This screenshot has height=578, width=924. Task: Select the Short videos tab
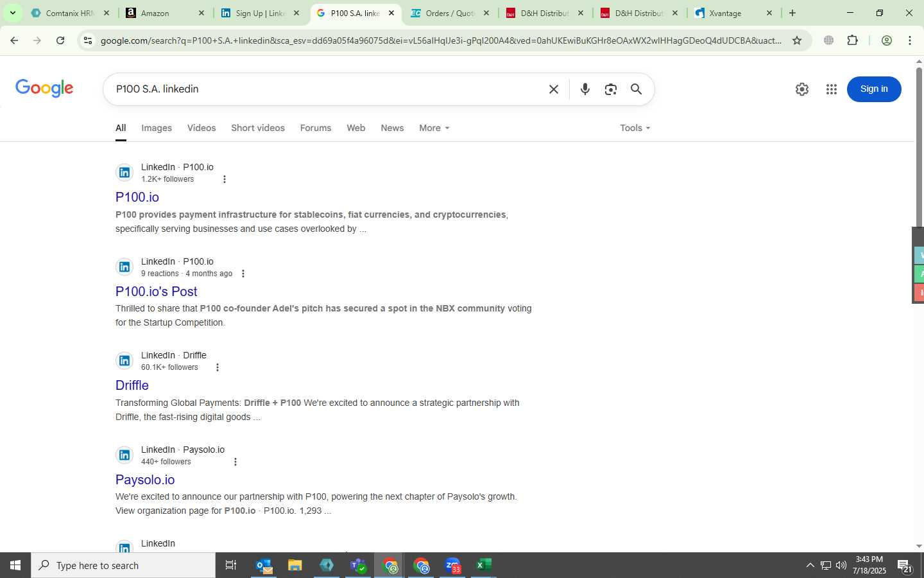[x=258, y=128]
